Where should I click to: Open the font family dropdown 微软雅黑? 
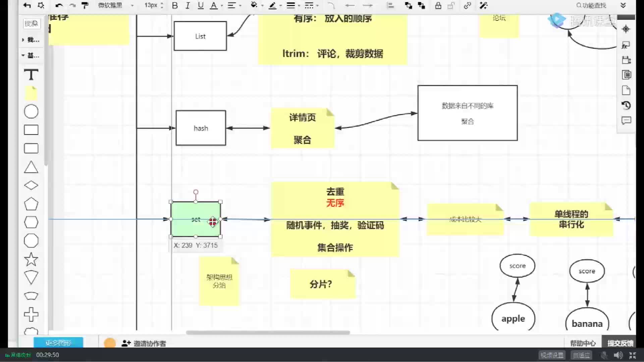[116, 5]
